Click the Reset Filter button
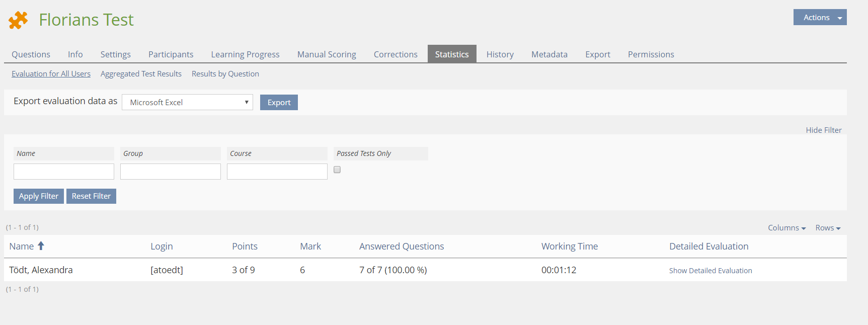This screenshot has width=868, height=325. coord(91,196)
